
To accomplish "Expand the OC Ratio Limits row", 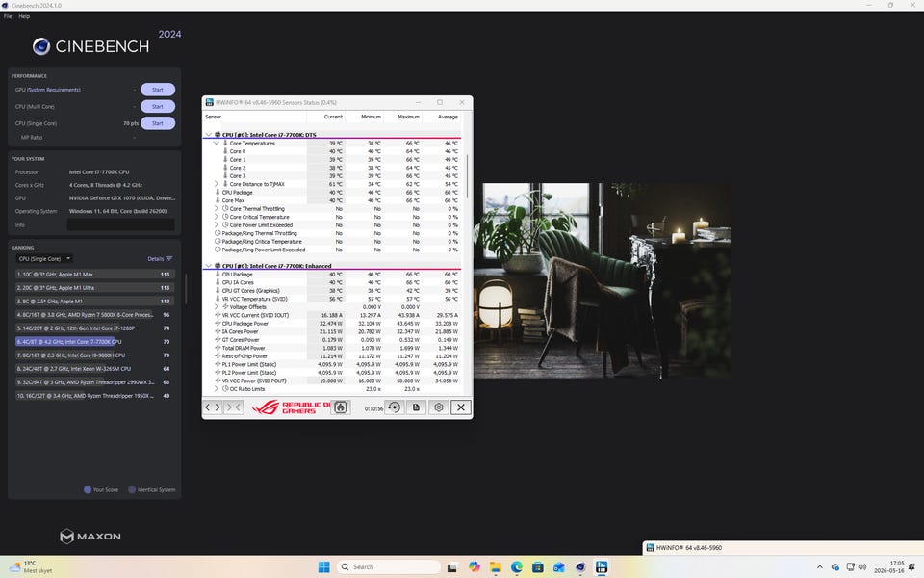I will [217, 388].
